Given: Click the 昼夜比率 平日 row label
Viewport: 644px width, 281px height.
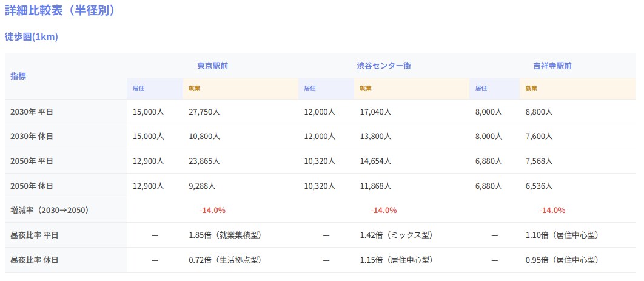Looking at the screenshot, I should click(x=35, y=235).
